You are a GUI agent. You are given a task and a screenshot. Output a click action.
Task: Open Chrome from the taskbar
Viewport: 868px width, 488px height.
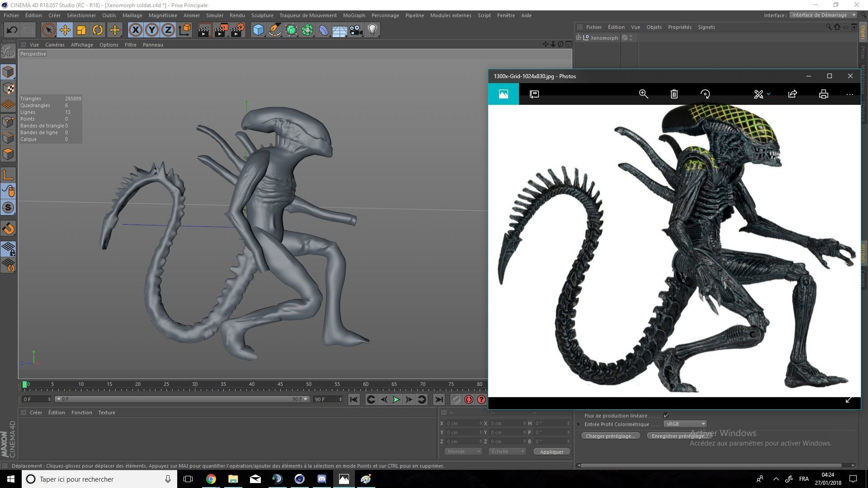click(x=211, y=479)
